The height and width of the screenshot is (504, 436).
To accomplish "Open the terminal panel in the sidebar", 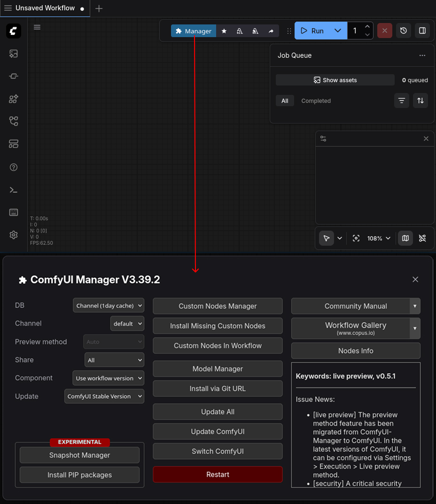I will [x=14, y=190].
